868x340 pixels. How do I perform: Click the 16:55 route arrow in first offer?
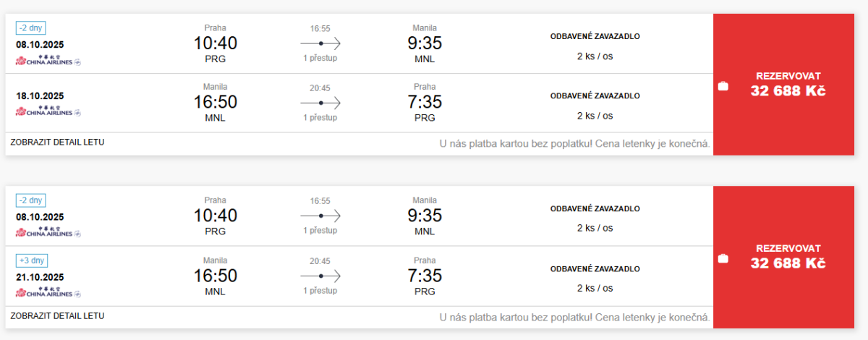tap(320, 43)
